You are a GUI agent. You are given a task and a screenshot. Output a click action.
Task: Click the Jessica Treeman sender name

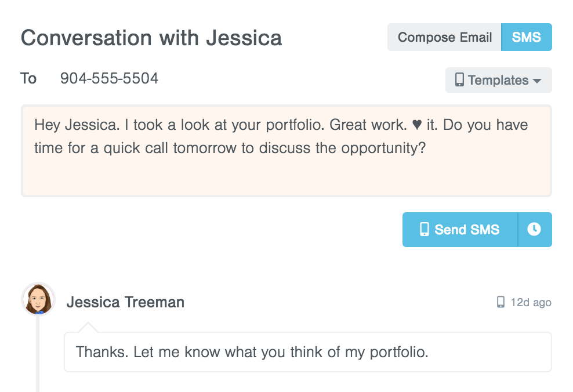pos(125,302)
